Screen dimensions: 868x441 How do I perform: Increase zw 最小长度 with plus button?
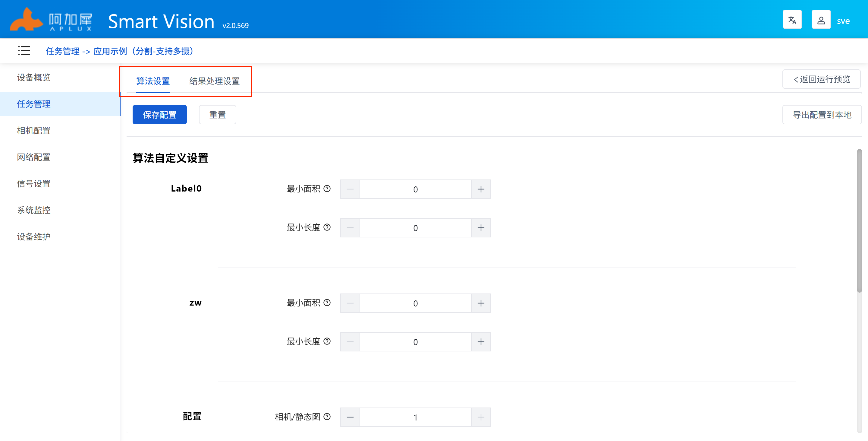(x=481, y=342)
